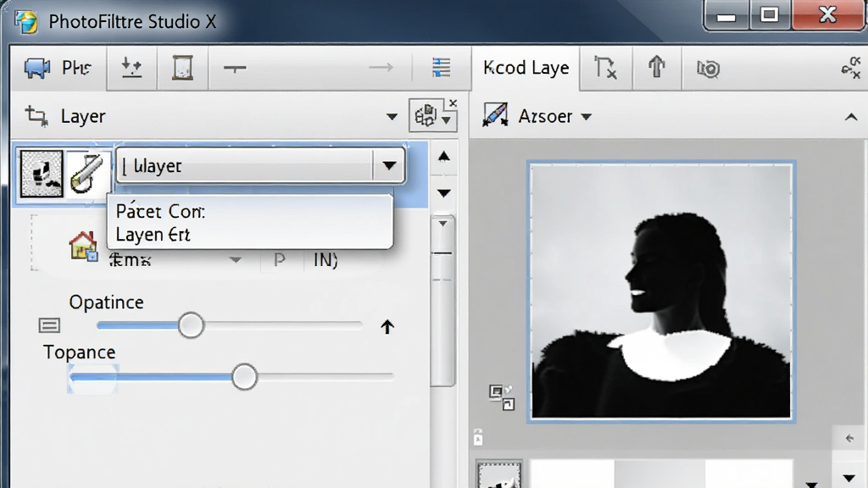Click the canvas frame toolbar icon
The image size is (868, 488).
tap(183, 68)
